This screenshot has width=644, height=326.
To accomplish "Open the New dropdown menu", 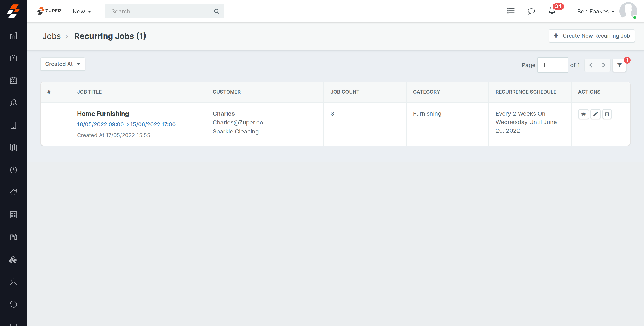I will (82, 11).
